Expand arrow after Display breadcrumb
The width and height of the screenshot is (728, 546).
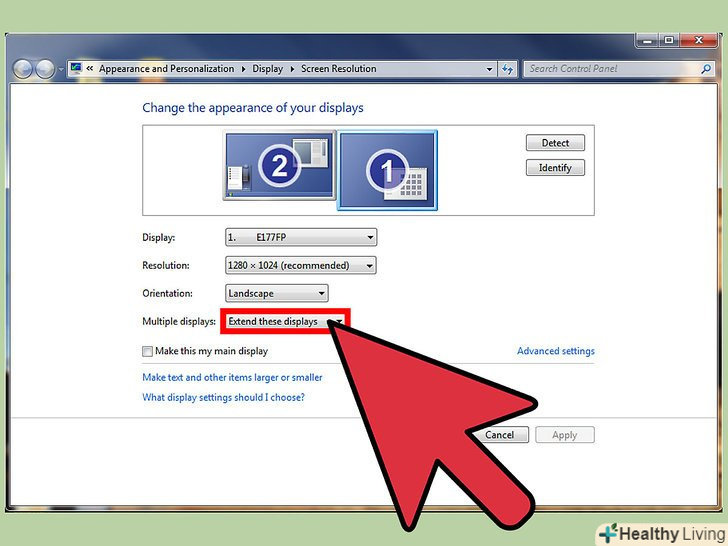(292, 69)
